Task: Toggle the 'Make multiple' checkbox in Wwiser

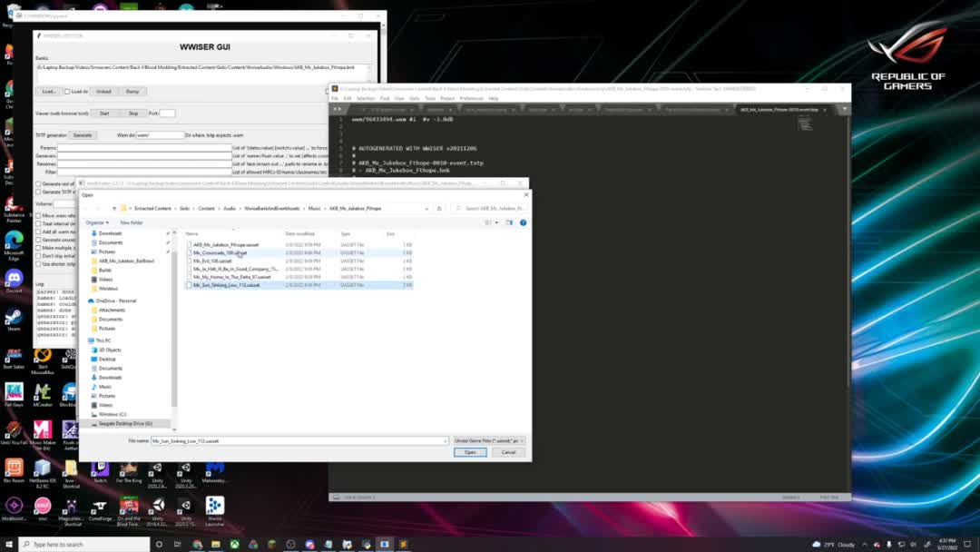Action: 39,248
